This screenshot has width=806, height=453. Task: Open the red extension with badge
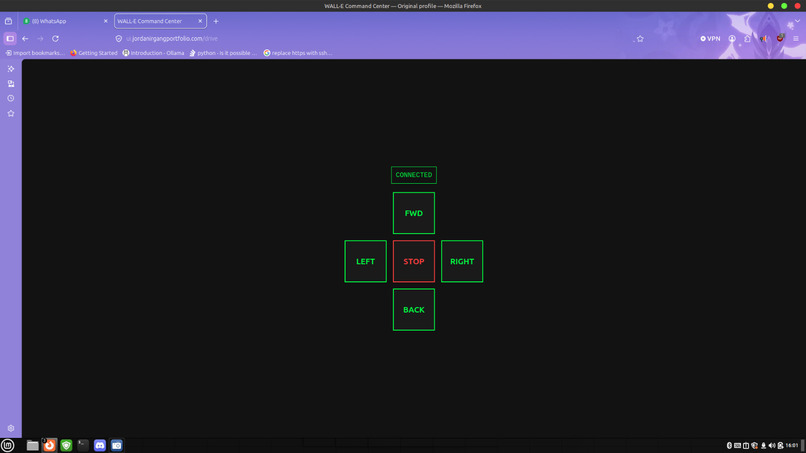[x=780, y=38]
